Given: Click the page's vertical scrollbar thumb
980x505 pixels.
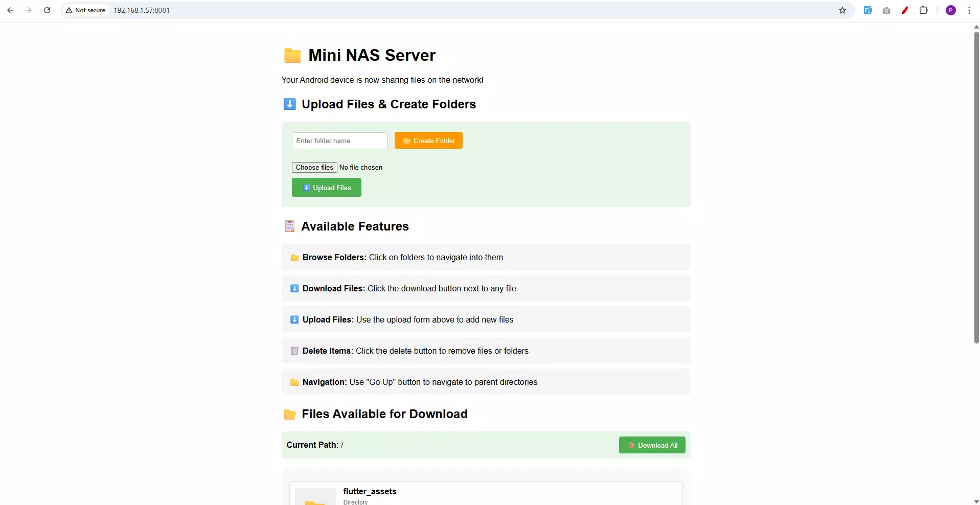Looking at the screenshot, I should coord(976,188).
